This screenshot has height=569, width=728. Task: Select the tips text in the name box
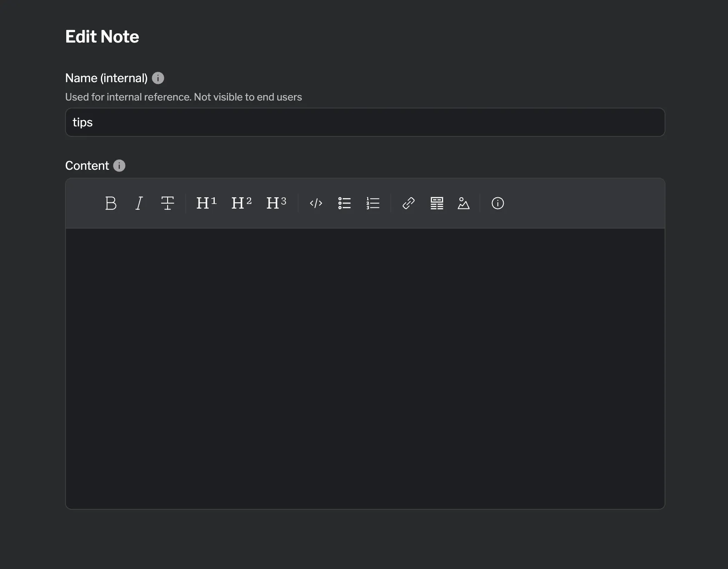(82, 122)
